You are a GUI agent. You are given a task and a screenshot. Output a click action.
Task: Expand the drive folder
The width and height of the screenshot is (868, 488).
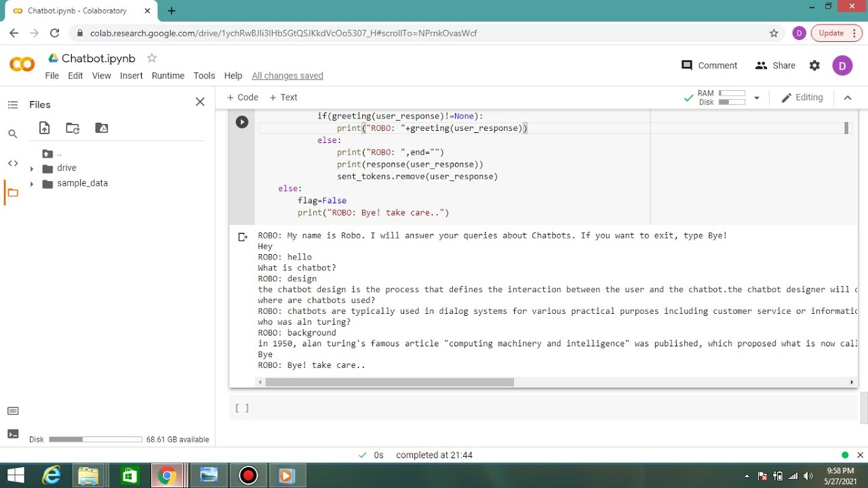31,169
